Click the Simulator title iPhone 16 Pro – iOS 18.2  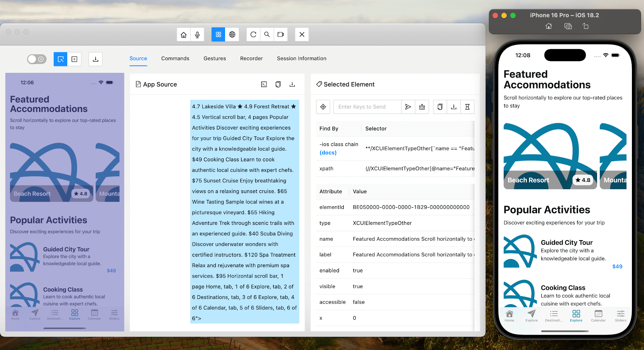click(x=564, y=15)
